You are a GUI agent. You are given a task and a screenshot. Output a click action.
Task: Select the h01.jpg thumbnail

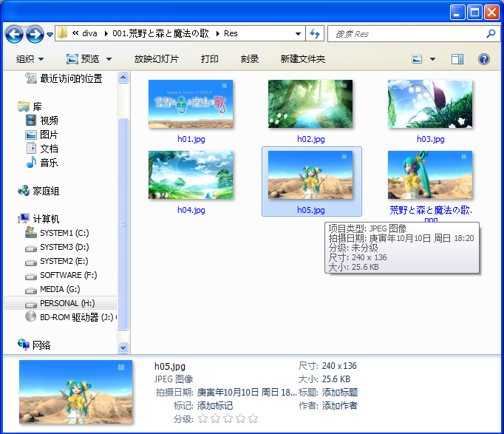pos(191,104)
